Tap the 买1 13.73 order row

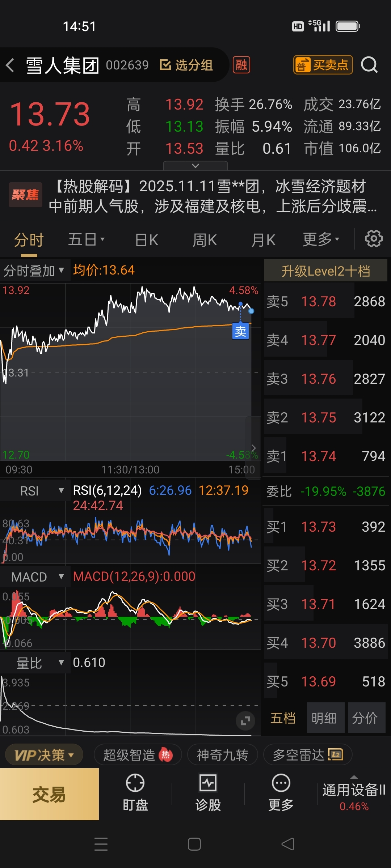(x=326, y=527)
